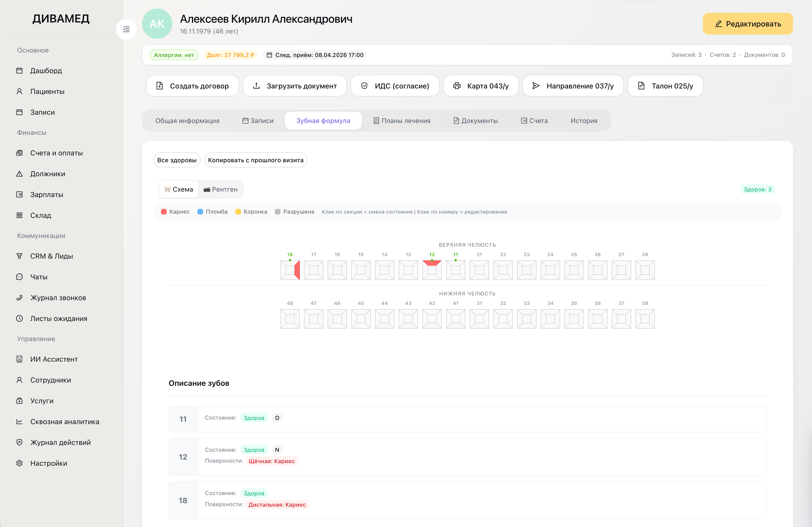
Task: Click Загрузить документ
Action: 295,86
